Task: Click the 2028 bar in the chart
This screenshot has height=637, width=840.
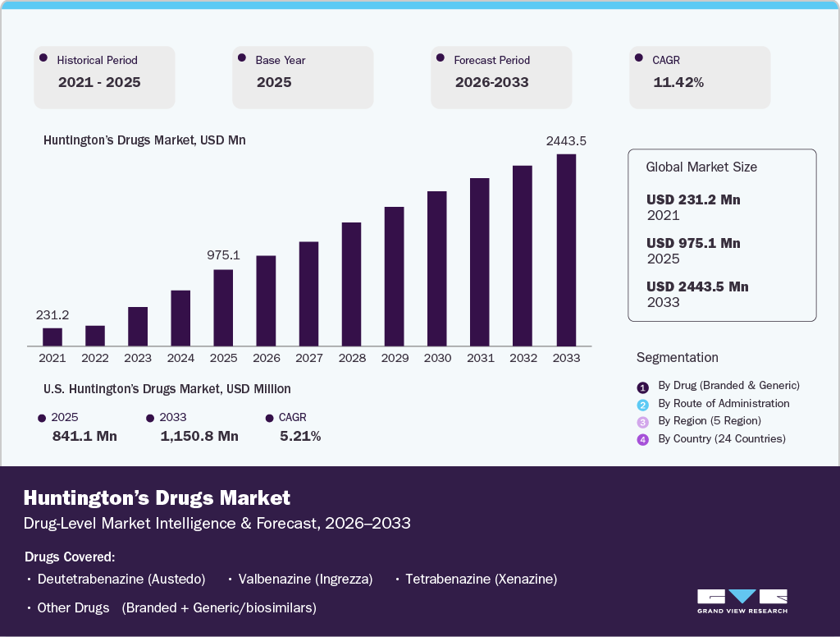Action: 351,284
